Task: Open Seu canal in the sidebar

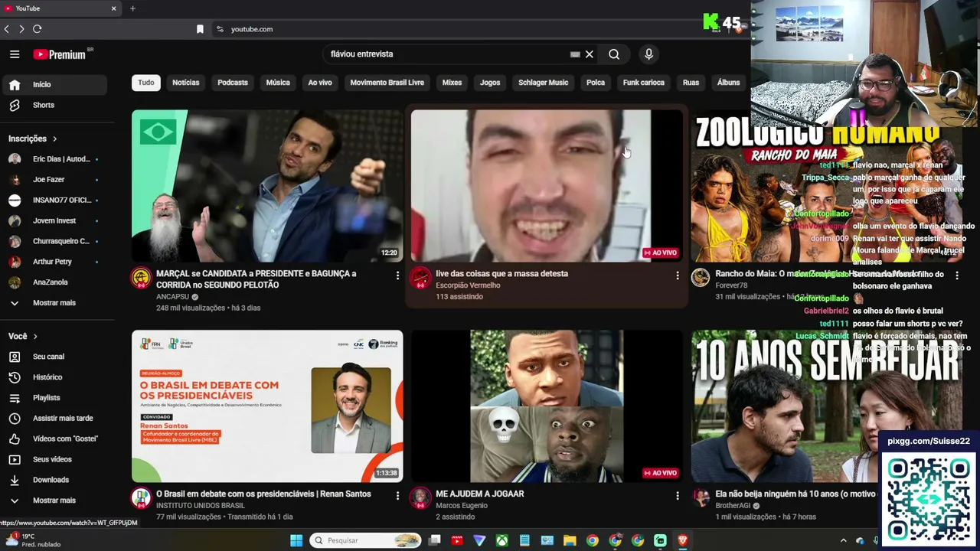Action: click(54, 357)
